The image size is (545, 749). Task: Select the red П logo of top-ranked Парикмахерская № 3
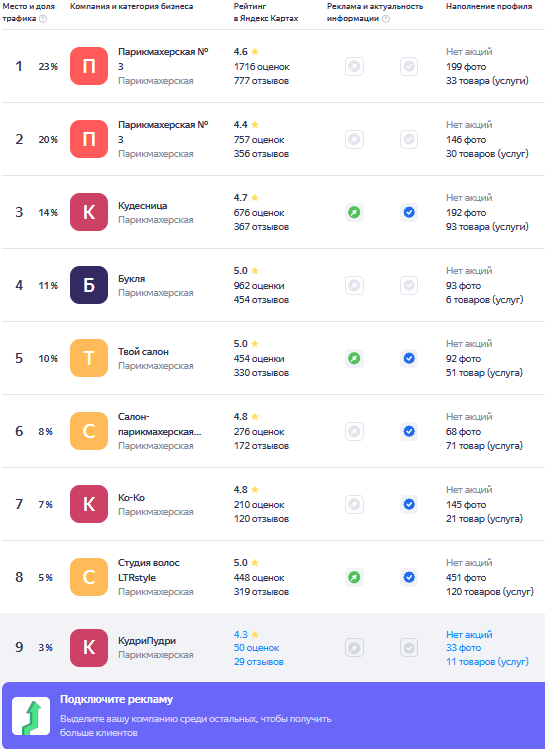pos(89,66)
